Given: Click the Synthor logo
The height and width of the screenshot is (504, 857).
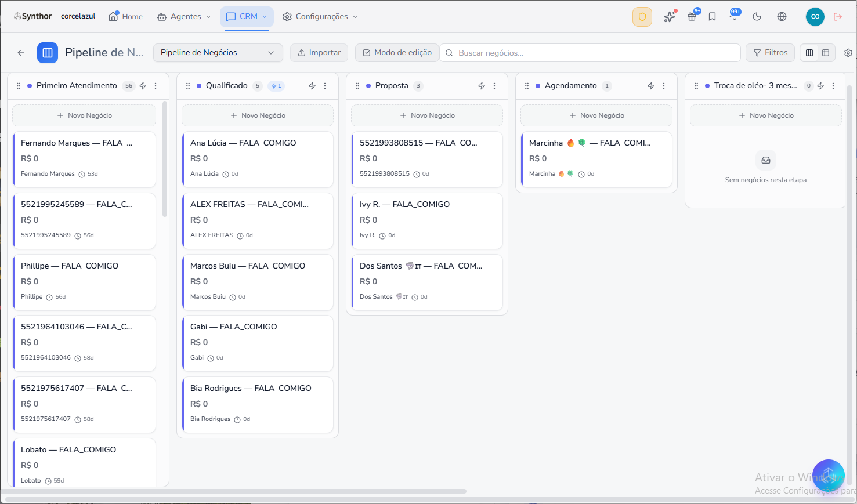Looking at the screenshot, I should pyautogui.click(x=33, y=16).
